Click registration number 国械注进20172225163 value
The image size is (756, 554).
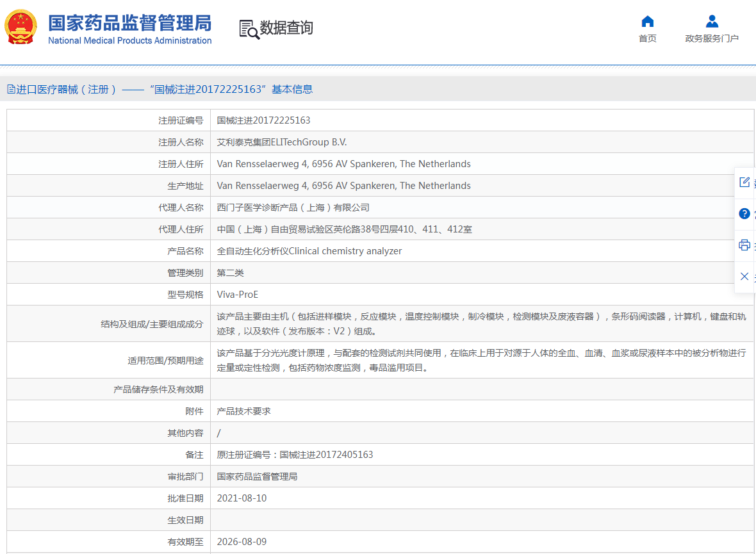pos(263,120)
